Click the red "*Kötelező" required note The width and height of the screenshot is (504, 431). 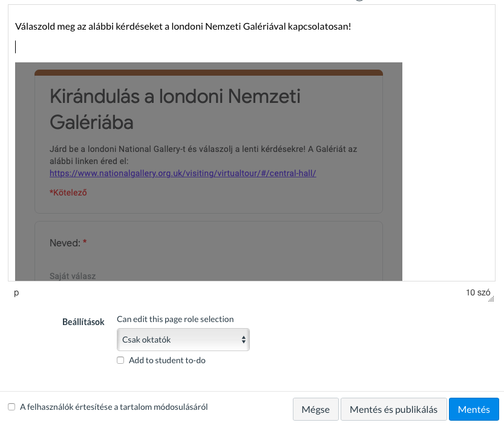click(68, 192)
